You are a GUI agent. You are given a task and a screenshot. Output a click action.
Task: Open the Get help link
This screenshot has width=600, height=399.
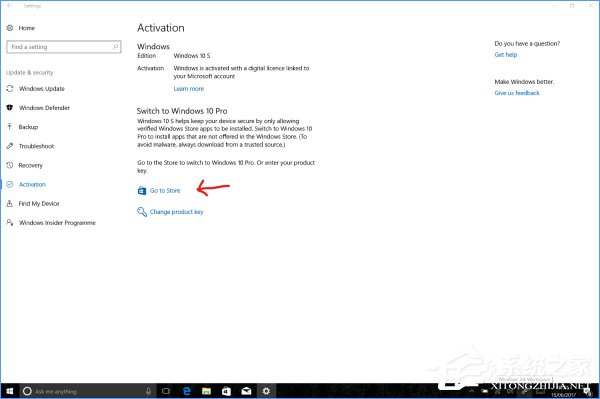pyautogui.click(x=505, y=55)
